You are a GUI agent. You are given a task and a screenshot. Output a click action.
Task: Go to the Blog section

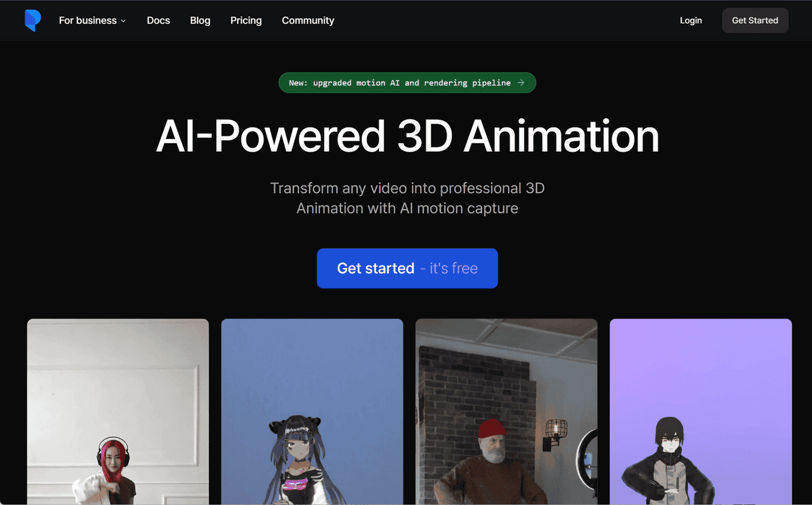(200, 21)
